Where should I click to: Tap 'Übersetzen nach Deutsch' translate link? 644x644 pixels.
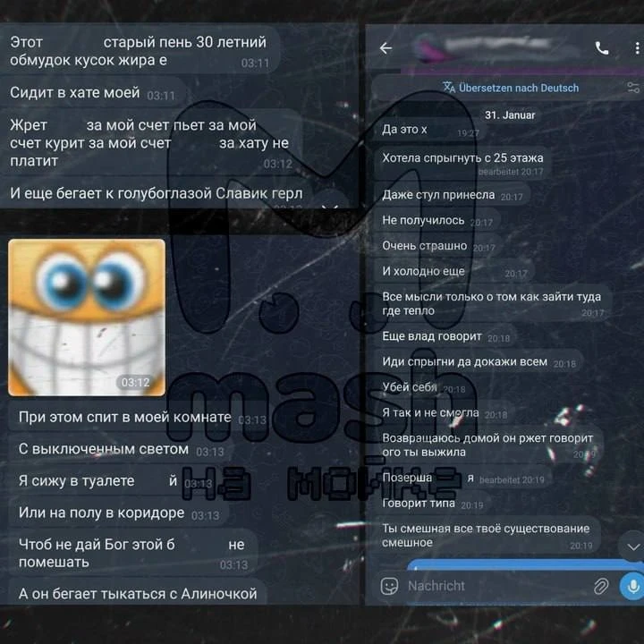(511, 88)
